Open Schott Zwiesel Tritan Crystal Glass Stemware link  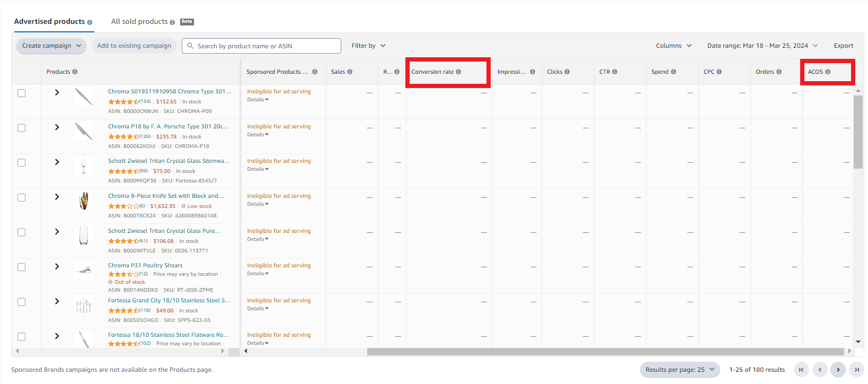click(x=169, y=161)
